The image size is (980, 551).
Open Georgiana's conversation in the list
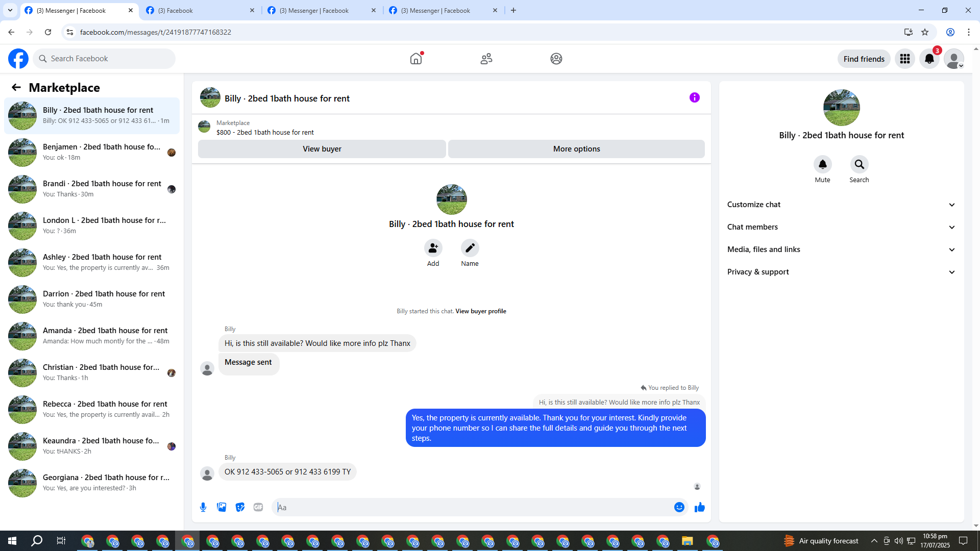pyautogui.click(x=92, y=483)
